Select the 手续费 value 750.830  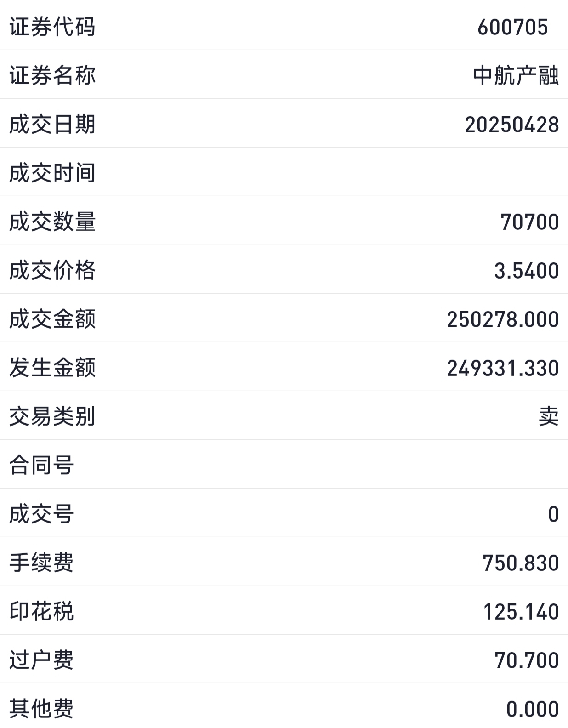point(521,563)
